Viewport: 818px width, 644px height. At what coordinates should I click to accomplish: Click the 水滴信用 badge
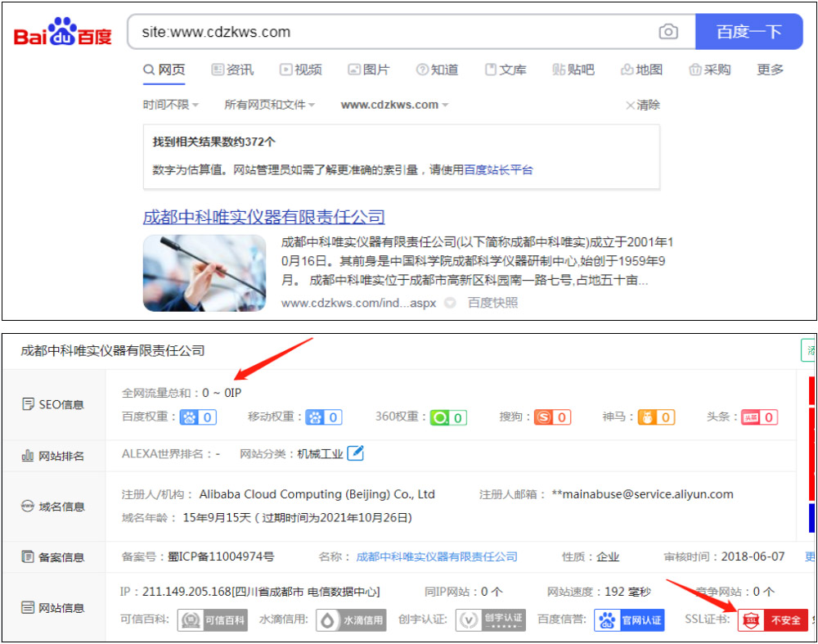[x=351, y=620]
